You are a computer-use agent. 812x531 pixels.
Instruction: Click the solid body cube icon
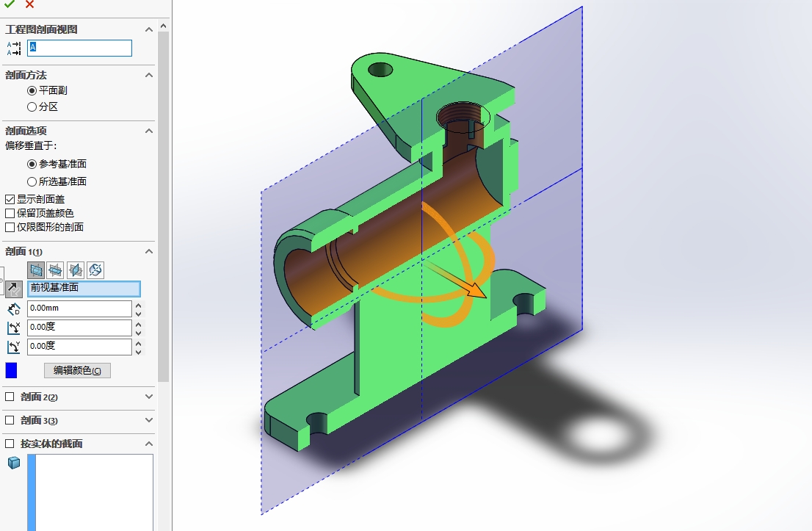tap(14, 463)
